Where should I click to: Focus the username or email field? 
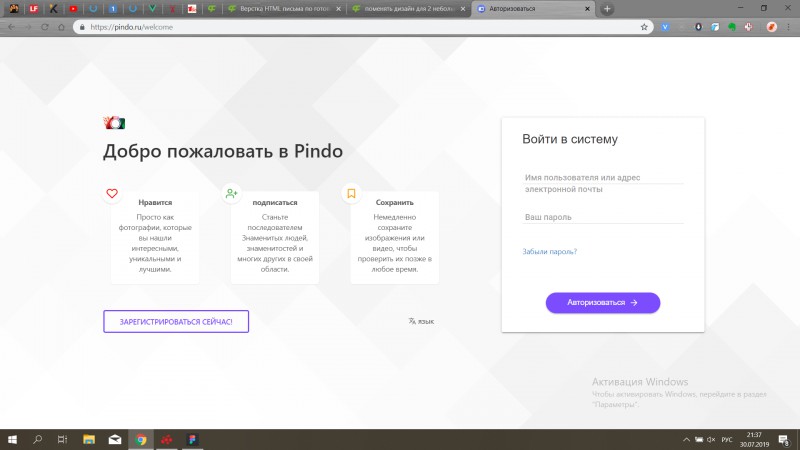point(603,178)
